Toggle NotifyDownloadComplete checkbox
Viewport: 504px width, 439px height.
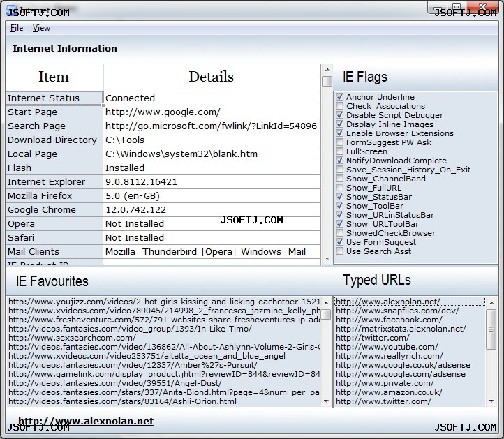[339, 160]
